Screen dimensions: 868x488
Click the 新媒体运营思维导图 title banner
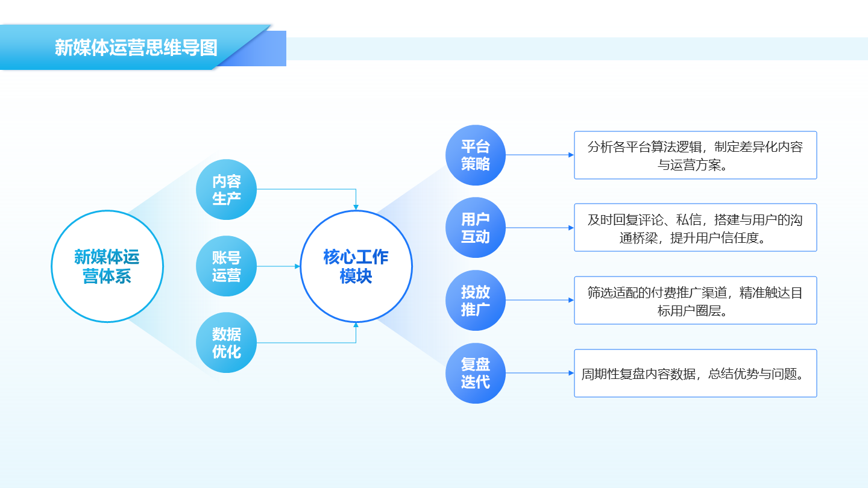pos(136,48)
